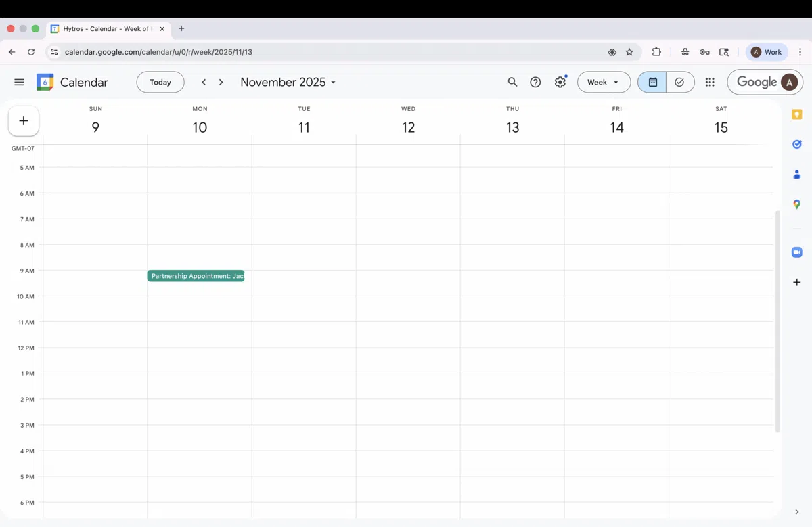Get add-ons plus icon in side panel
This screenshot has width=812, height=527.
797,282
